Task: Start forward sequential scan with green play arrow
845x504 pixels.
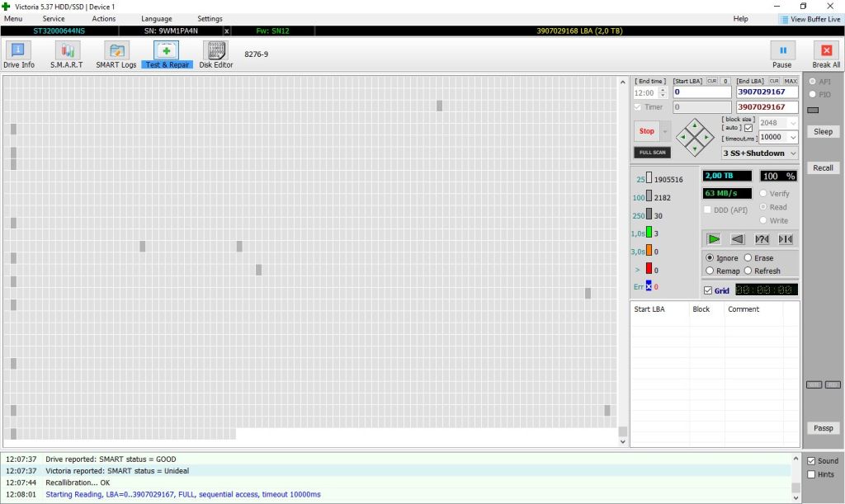Action: tap(714, 238)
